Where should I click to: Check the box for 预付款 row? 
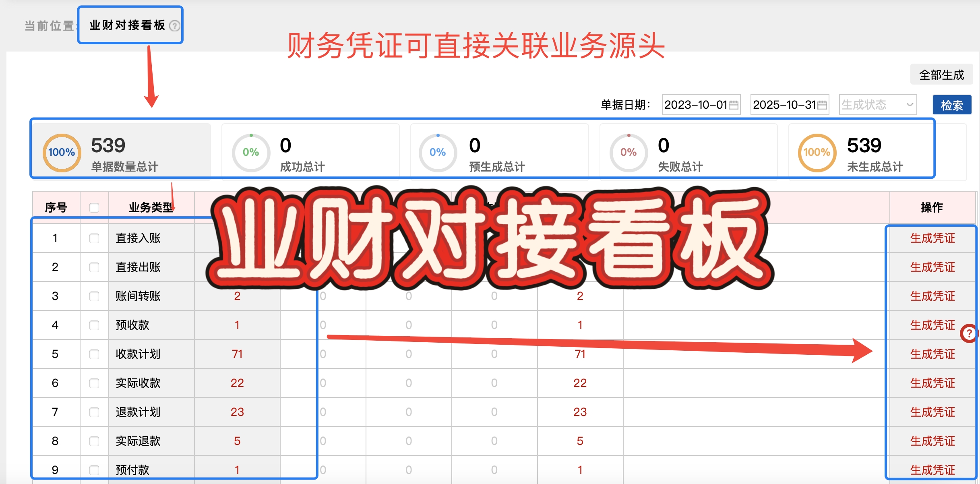tap(94, 470)
